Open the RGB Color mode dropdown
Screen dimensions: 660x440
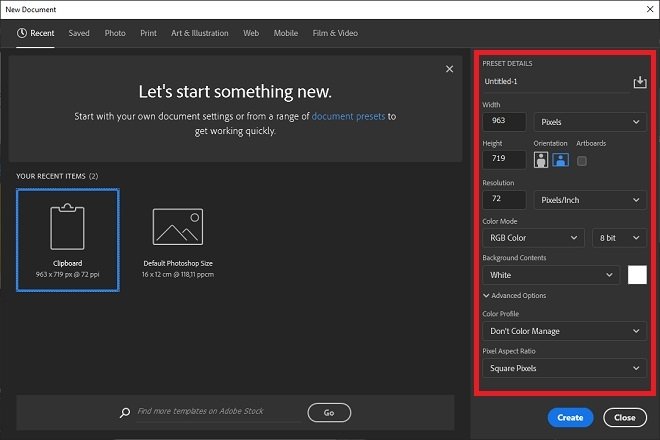tap(533, 238)
